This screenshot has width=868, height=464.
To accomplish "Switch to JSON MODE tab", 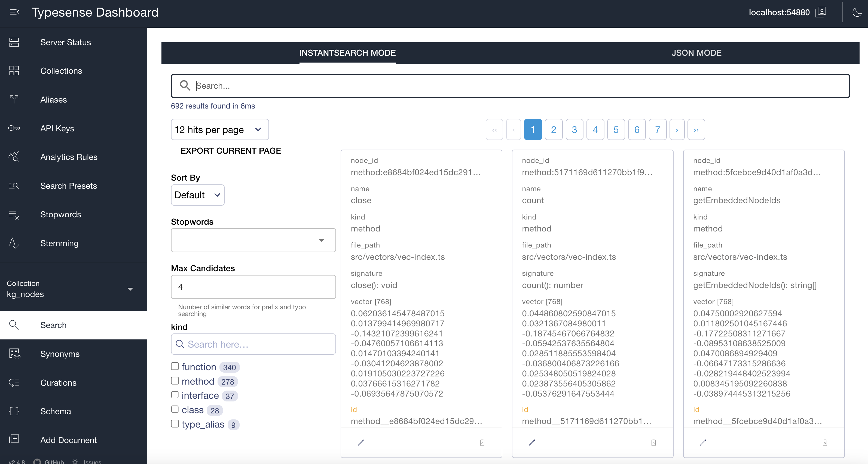I will tap(696, 53).
